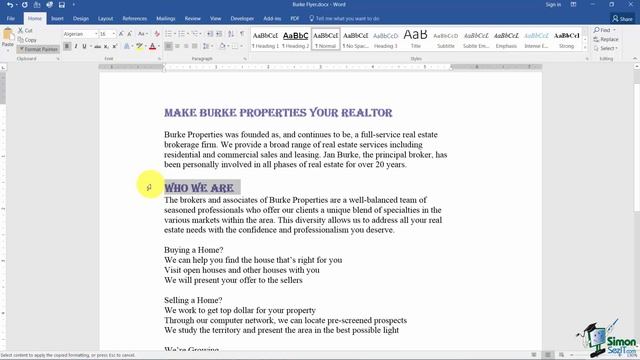The width and height of the screenshot is (640, 360).
Task: Clear all formatting with eraser icon
Action: click(x=157, y=34)
